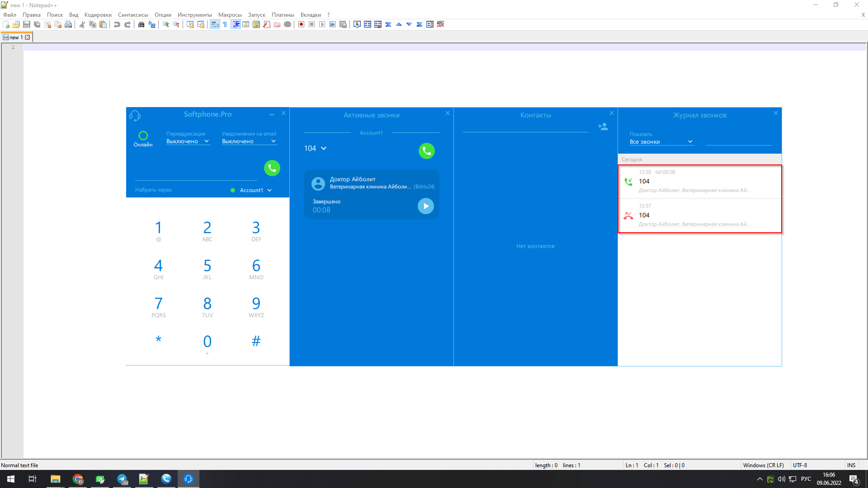
Task: Open the Кодировки menu
Action: pyautogui.click(x=98, y=15)
